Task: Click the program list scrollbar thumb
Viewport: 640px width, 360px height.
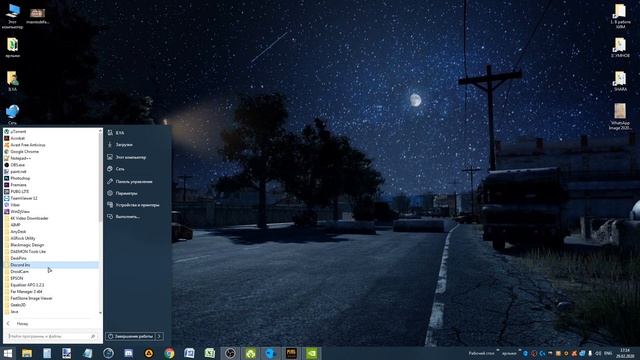Action: (100, 178)
